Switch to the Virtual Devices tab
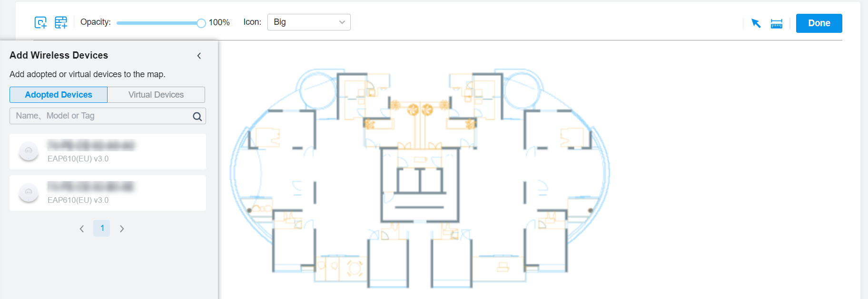Image resolution: width=868 pixels, height=299 pixels. click(156, 95)
